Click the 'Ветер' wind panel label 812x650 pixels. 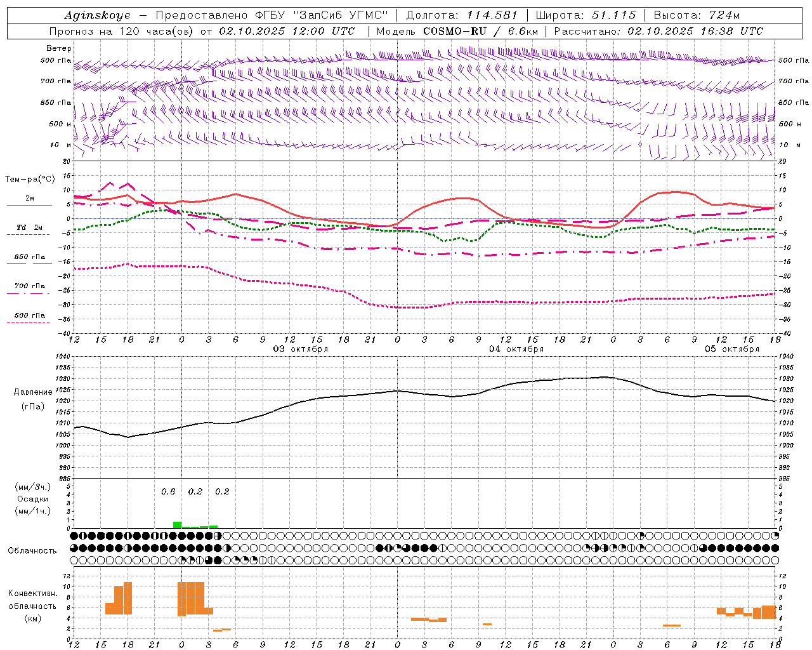[x=59, y=48]
